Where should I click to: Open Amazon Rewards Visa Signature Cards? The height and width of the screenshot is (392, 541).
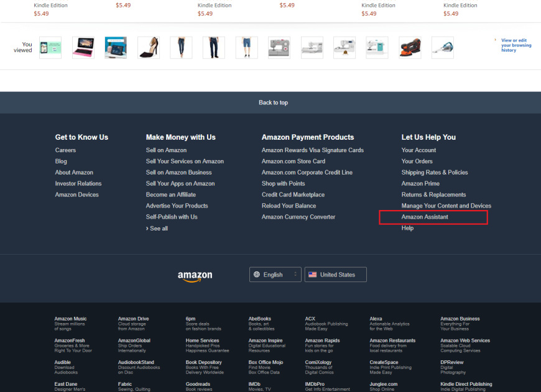pos(313,150)
